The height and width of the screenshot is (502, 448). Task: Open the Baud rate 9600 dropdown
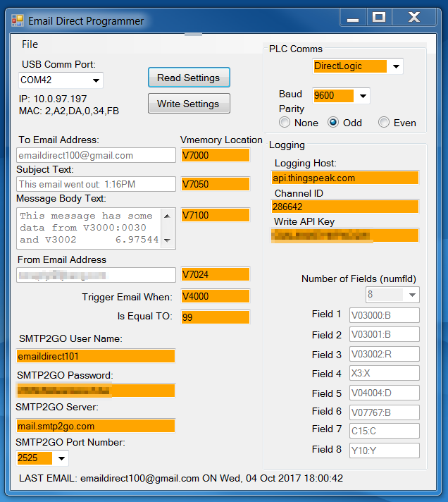point(363,96)
